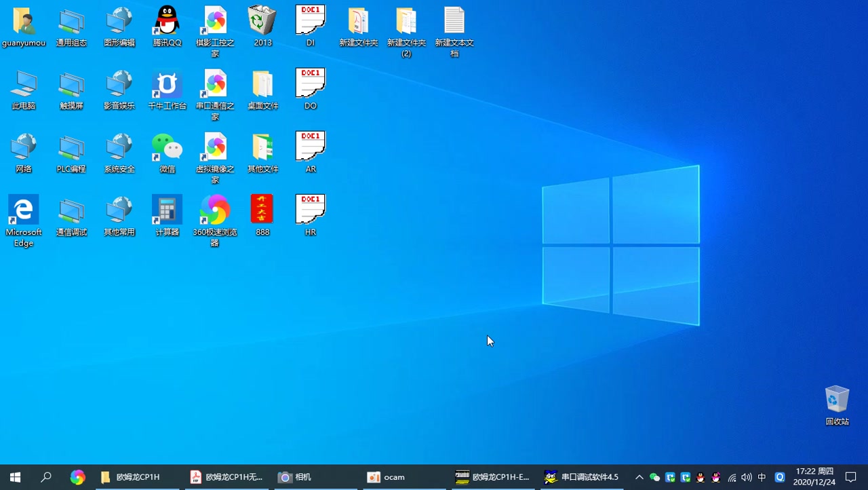Open the 触摸屏 desktop icon
The width and height of the screenshot is (868, 490).
71,90
